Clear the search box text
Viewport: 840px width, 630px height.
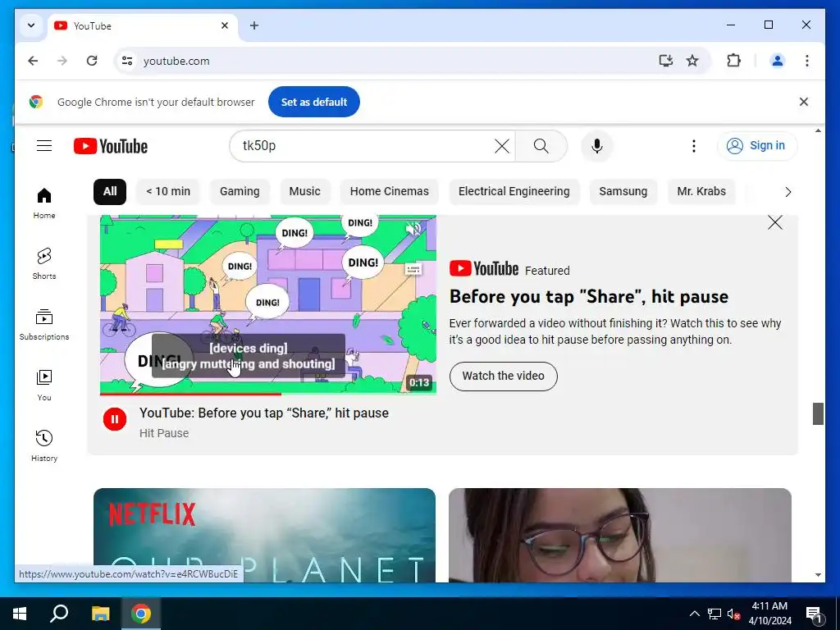501,146
